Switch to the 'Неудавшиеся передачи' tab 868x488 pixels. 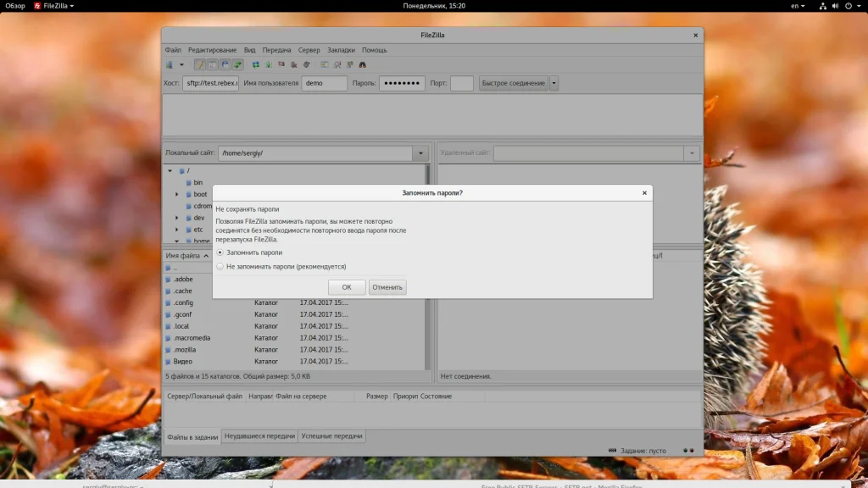259,436
